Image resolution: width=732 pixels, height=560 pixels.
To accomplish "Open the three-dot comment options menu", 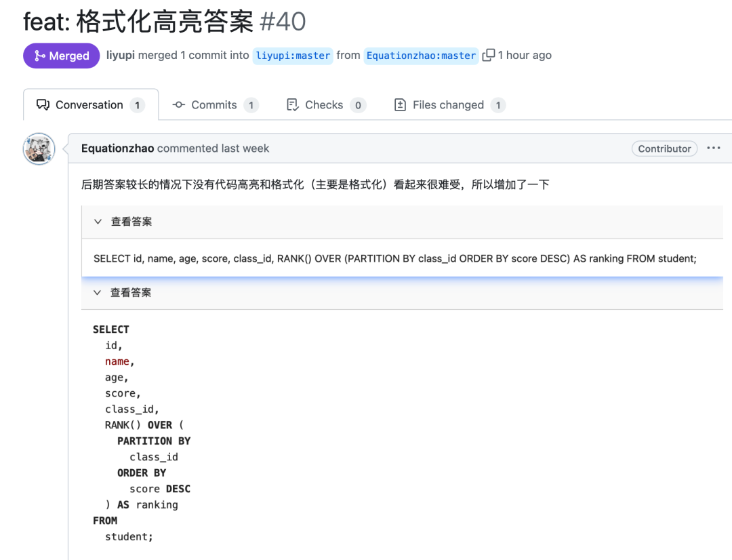I will (x=713, y=148).
